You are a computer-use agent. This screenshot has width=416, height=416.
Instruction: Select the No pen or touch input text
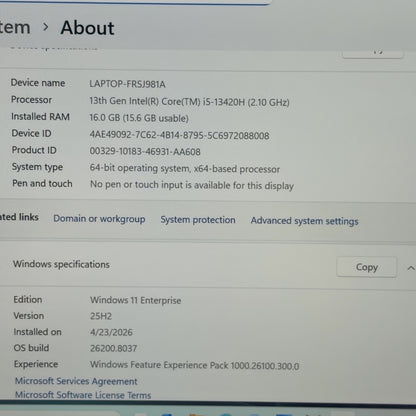pyautogui.click(x=192, y=185)
